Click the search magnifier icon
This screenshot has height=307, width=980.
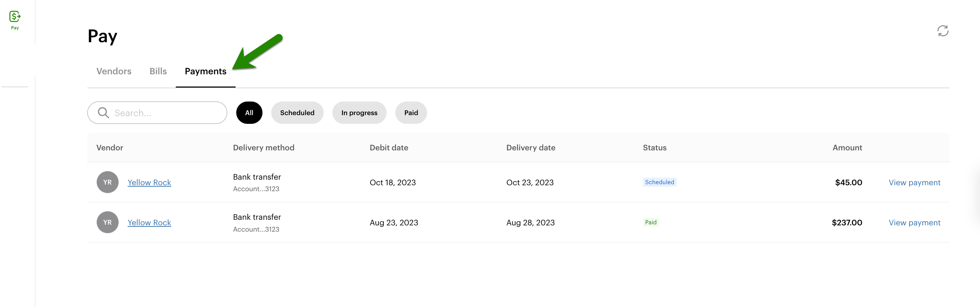point(103,112)
